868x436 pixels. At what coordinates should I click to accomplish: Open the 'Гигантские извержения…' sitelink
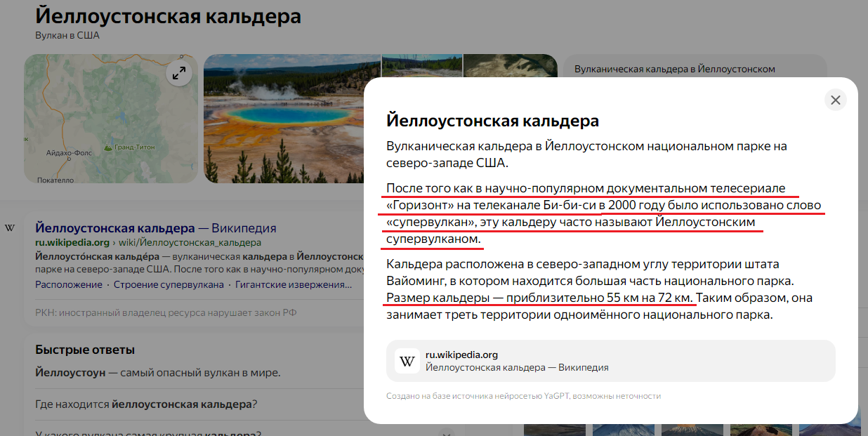(x=294, y=284)
